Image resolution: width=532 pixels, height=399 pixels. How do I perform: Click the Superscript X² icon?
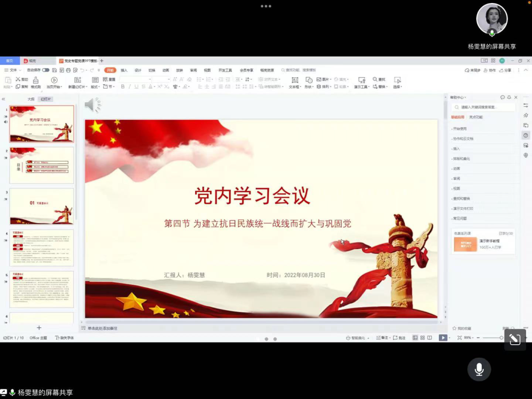pyautogui.click(x=160, y=87)
